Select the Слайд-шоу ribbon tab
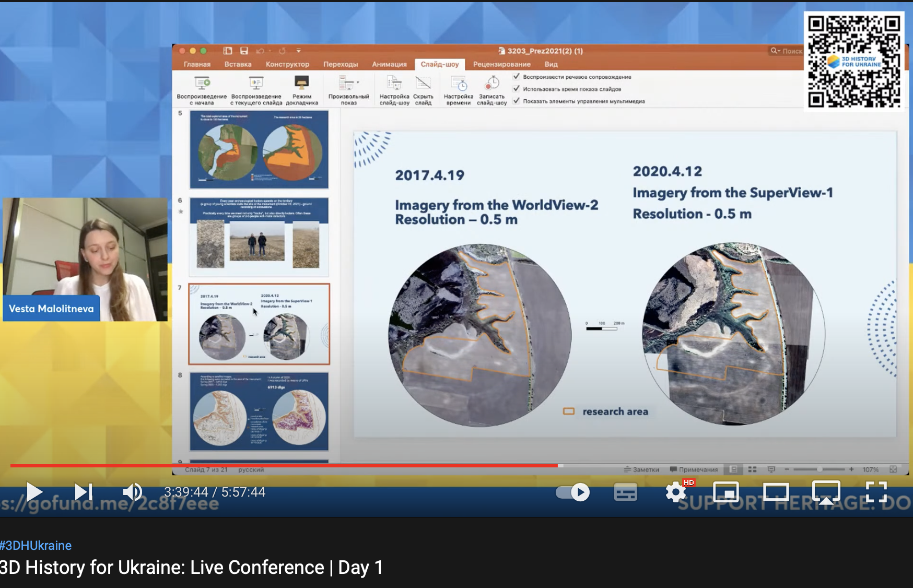 (440, 64)
